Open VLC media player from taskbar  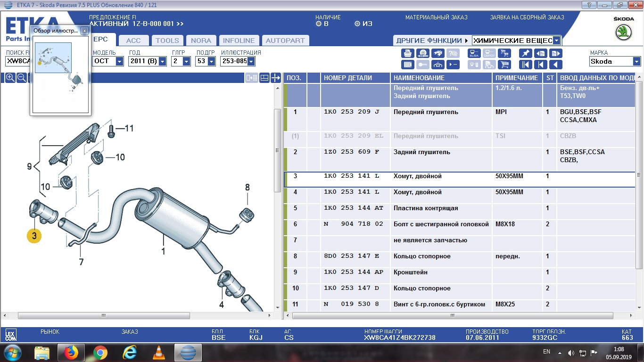pos(159,352)
